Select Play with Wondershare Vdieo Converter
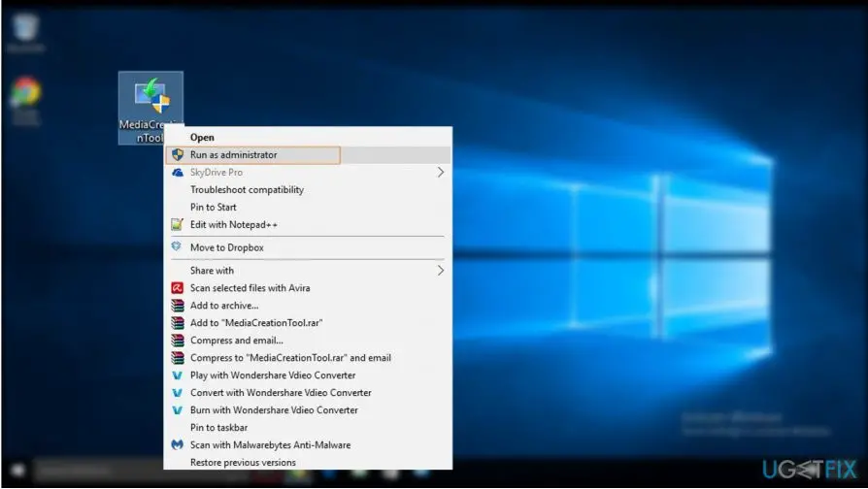The image size is (868, 489). coord(308,375)
